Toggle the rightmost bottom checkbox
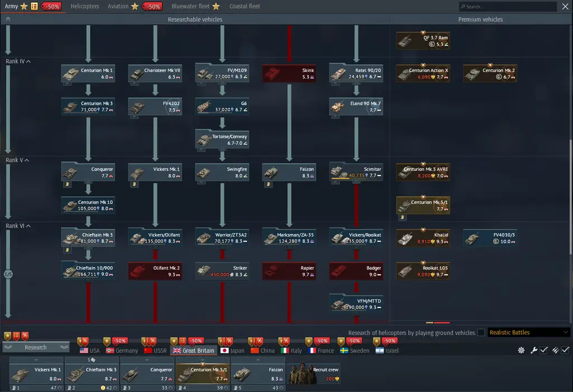The image size is (573, 392). 565,350
